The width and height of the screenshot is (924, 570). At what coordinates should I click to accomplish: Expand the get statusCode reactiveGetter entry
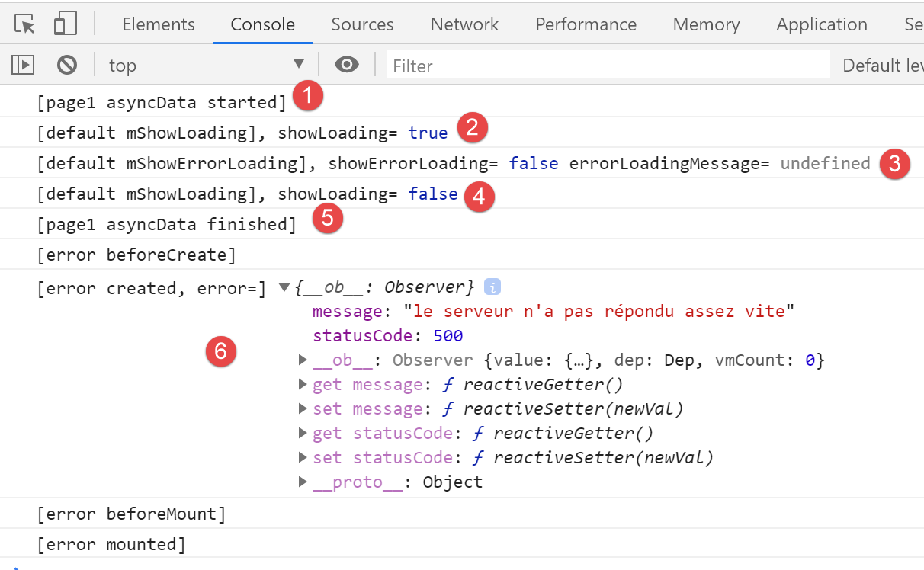pos(303,433)
